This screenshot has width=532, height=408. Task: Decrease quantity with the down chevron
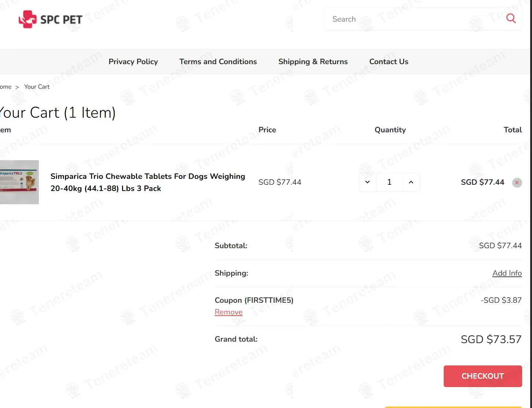[367, 182]
